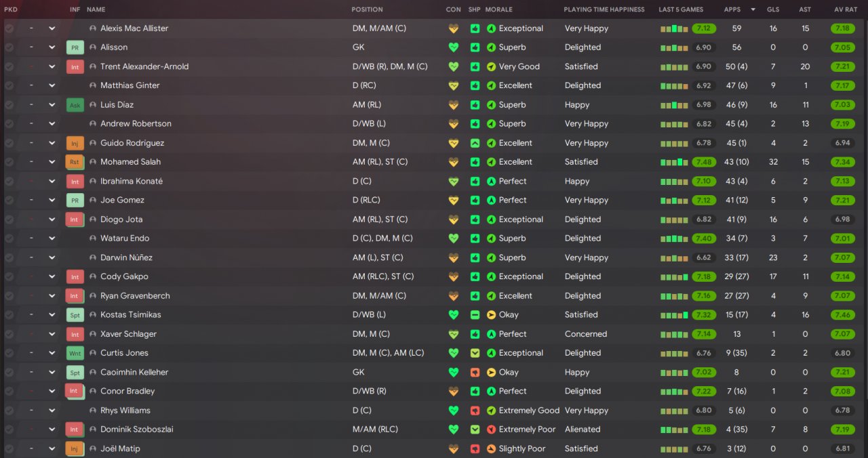
Task: Click Mohamed Salah's last 5 games form bars
Action: point(674,163)
